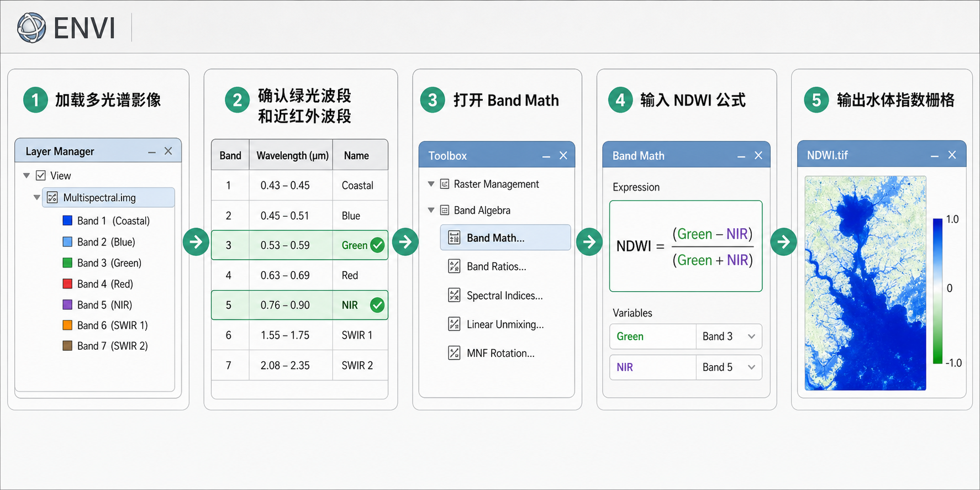Image resolution: width=980 pixels, height=490 pixels.
Task: Select Band 3 (Green) in Layer Manager
Action: tap(109, 263)
